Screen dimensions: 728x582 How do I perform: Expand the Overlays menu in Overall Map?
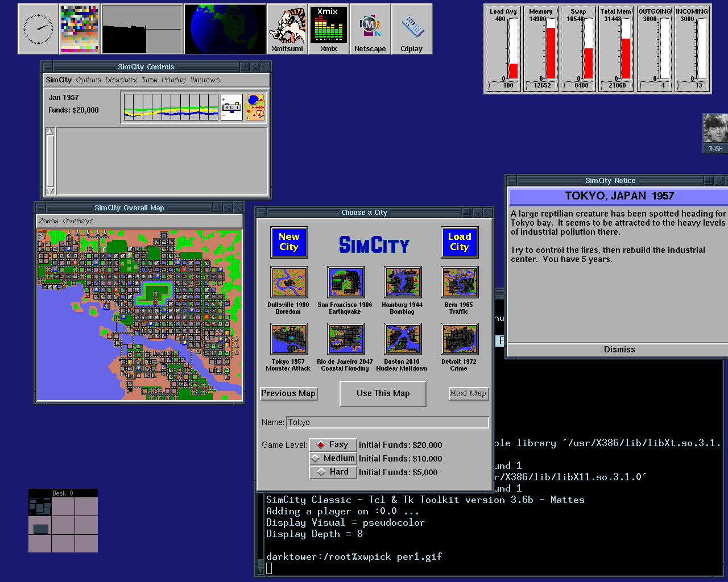(78, 221)
